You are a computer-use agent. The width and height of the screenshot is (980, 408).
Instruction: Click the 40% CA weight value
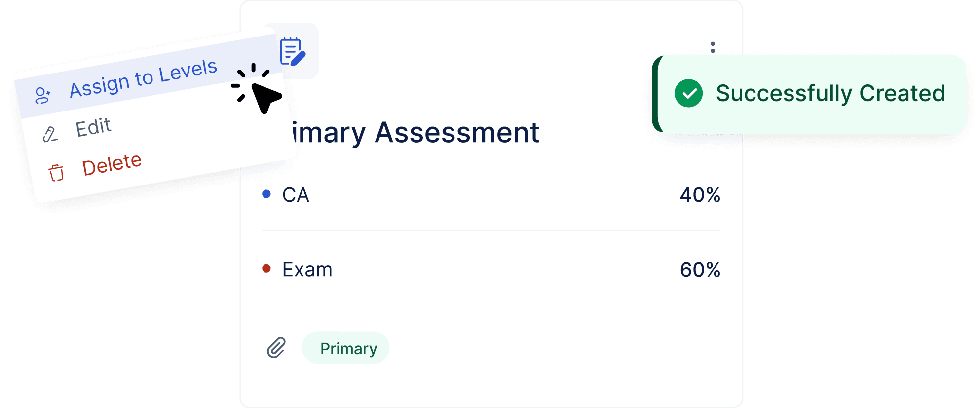coord(700,195)
